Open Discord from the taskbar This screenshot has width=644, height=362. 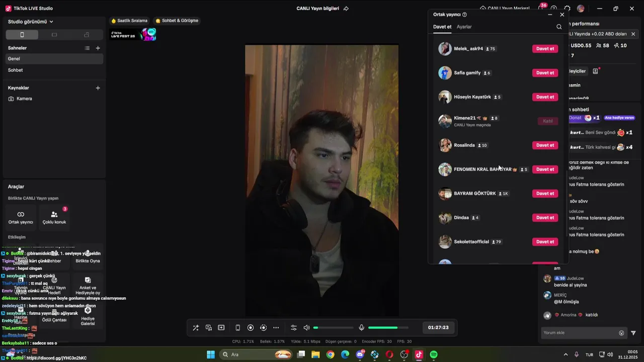tap(360, 354)
